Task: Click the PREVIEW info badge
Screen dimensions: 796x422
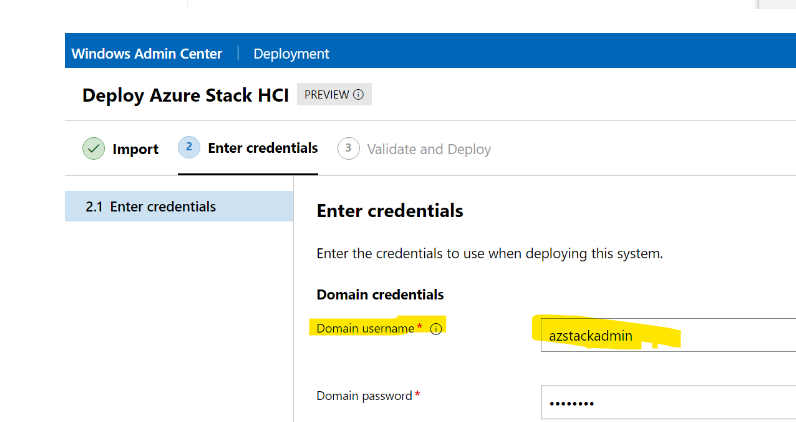Action: 334,94
